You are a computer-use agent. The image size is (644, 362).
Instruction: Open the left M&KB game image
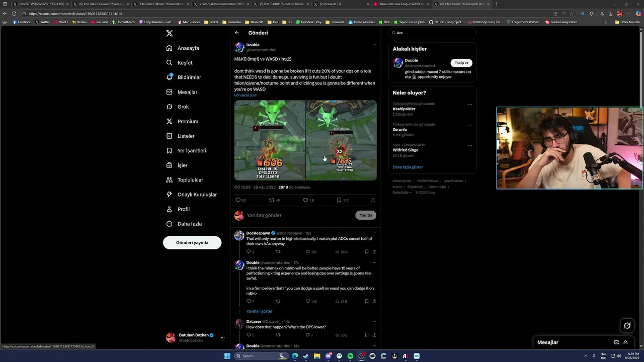(x=270, y=140)
